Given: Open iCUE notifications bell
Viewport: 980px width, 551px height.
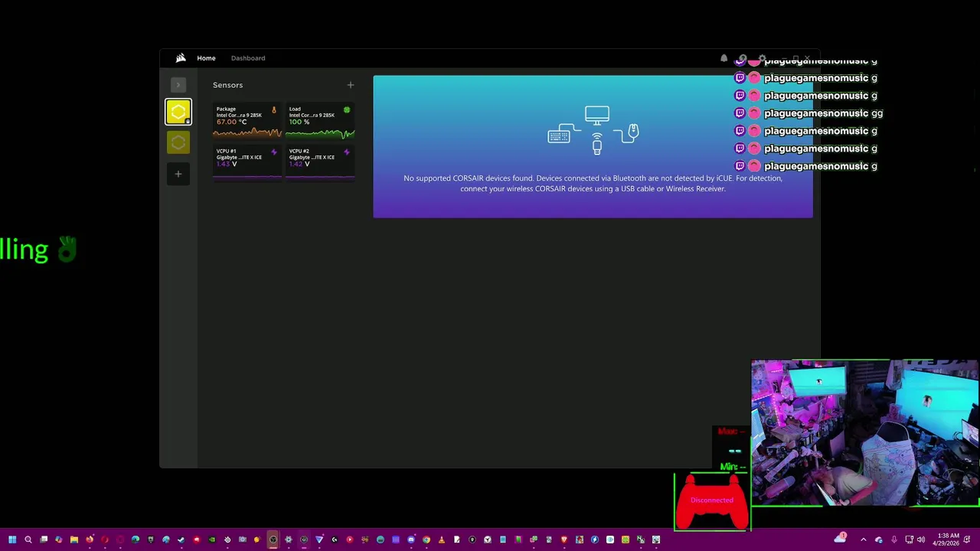Looking at the screenshot, I should (724, 58).
